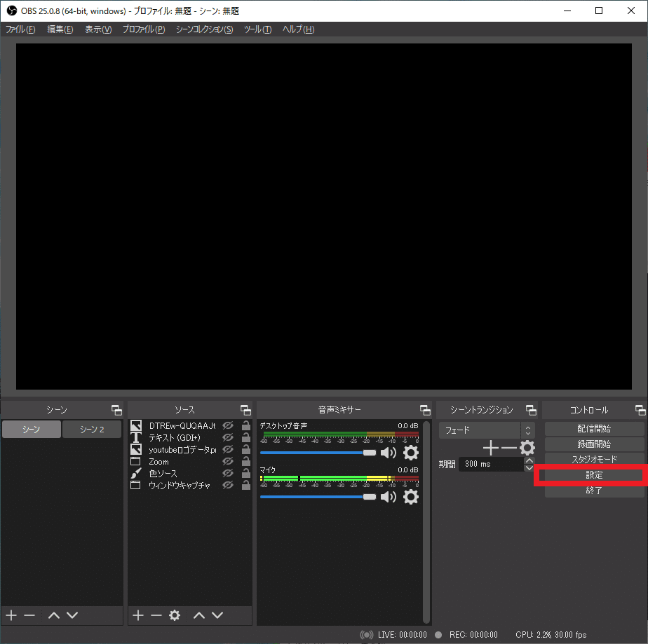Select the 色ソース source row
Image resolution: width=648 pixels, height=644 pixels.
(189, 474)
